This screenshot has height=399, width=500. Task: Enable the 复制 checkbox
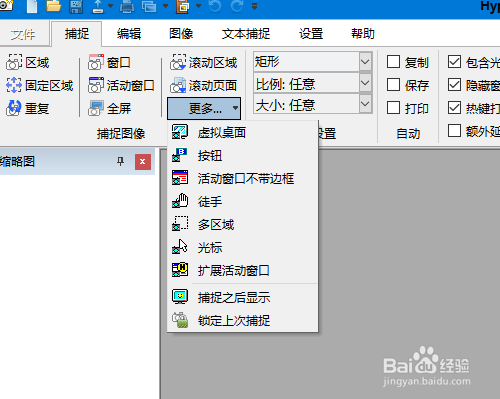tap(393, 62)
